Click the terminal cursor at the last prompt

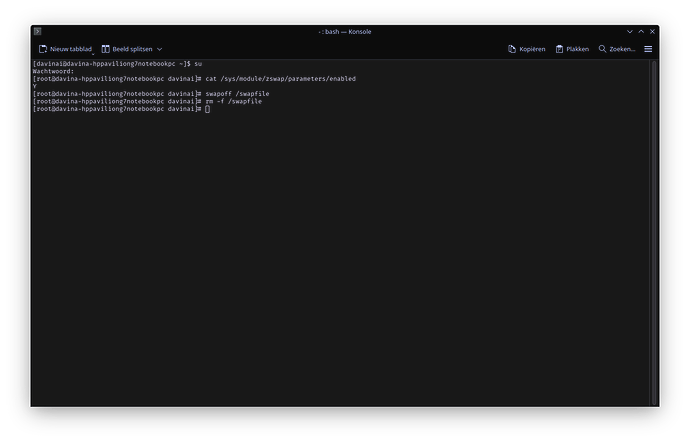208,108
